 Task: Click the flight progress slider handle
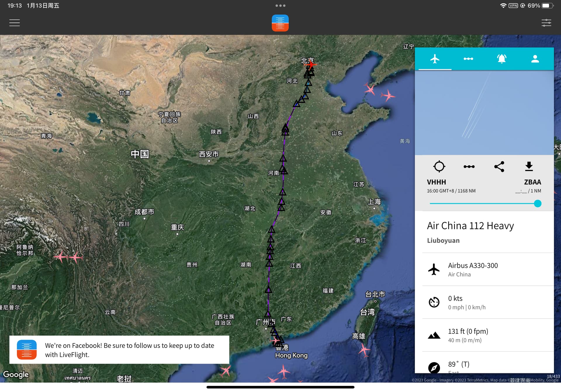click(537, 203)
